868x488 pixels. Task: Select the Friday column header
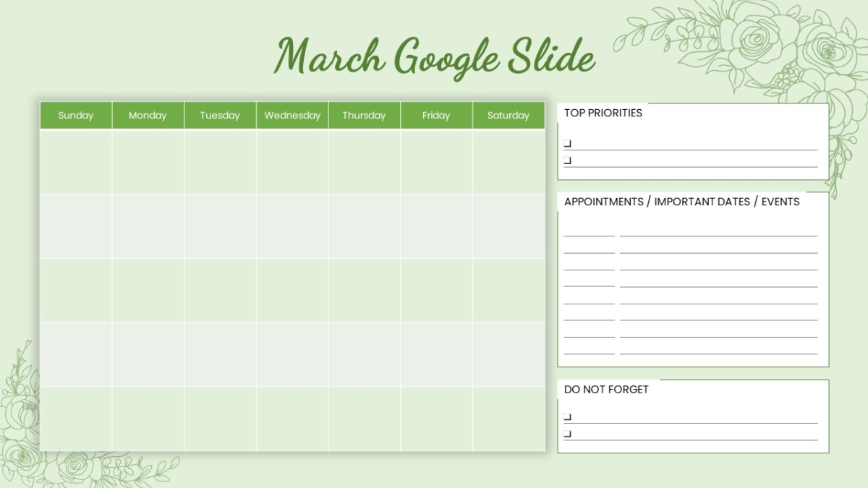coord(436,115)
